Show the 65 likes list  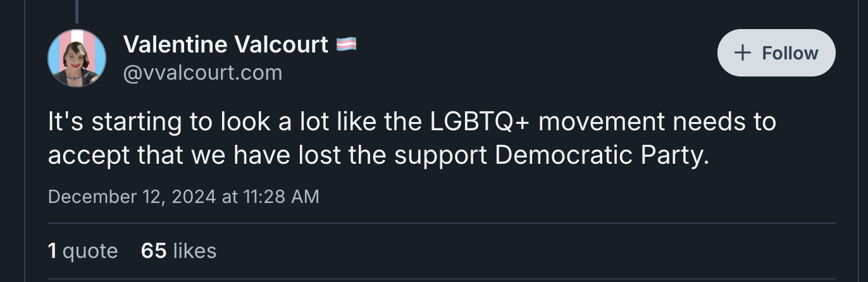tap(179, 251)
